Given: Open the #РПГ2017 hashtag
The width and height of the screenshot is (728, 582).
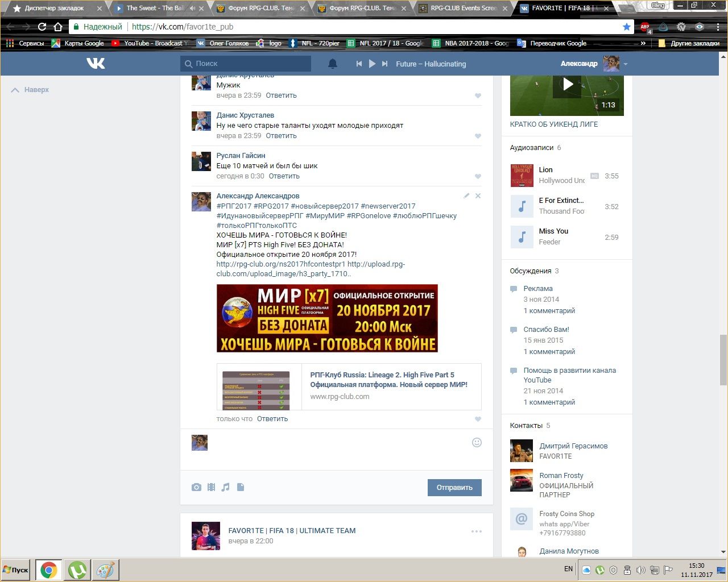Looking at the screenshot, I should pyautogui.click(x=234, y=206).
